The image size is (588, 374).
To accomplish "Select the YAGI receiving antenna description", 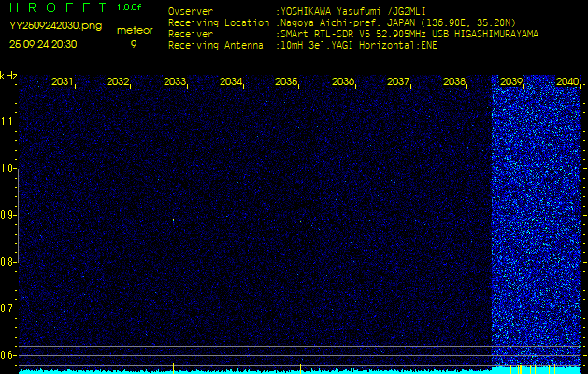I will [x=359, y=44].
